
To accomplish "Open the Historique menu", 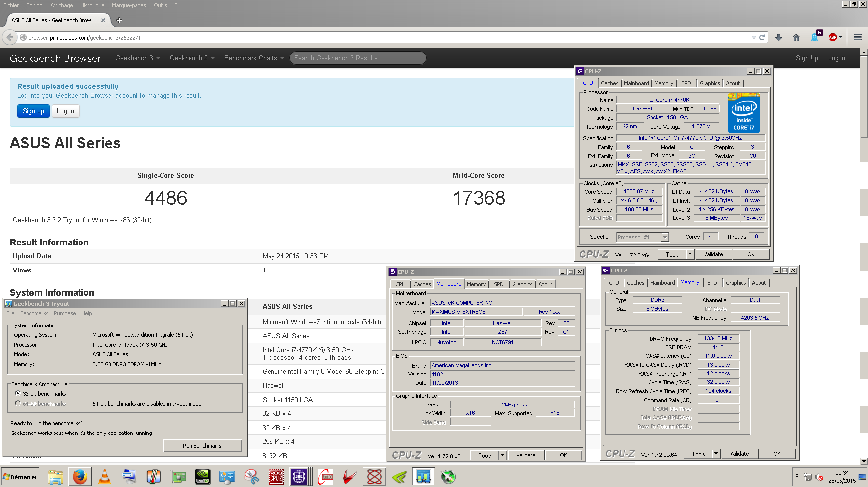I will 92,5.
